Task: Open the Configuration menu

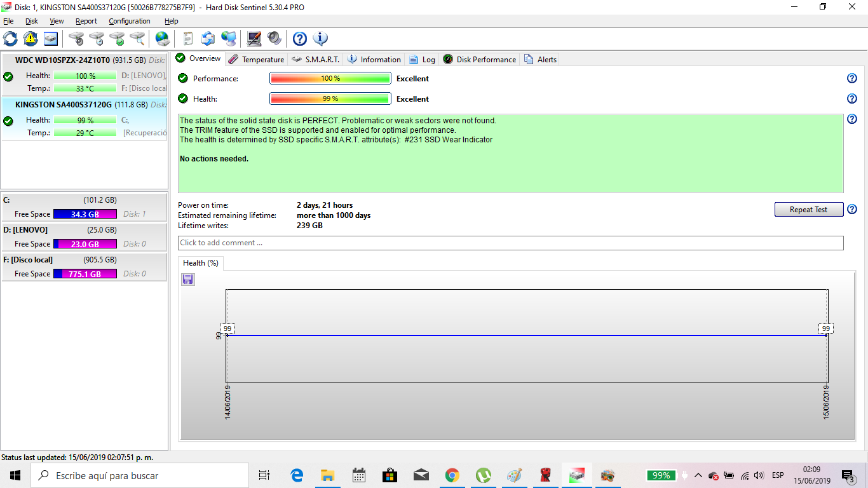Action: [130, 21]
